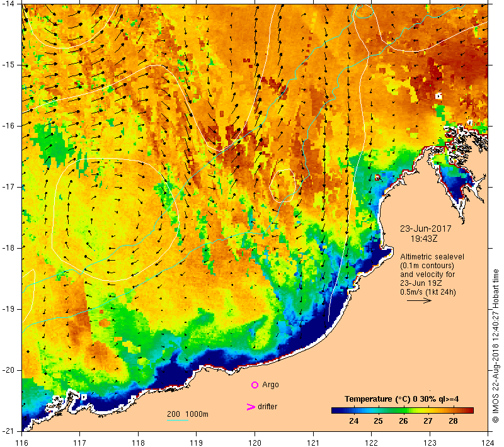Click the '19:43Z' time text
Screen dimensions: 504x447
click(x=424, y=239)
